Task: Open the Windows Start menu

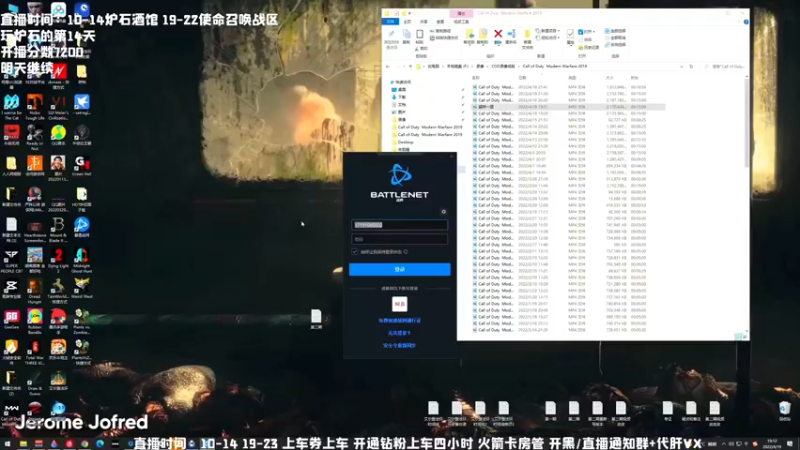Action: (7, 444)
